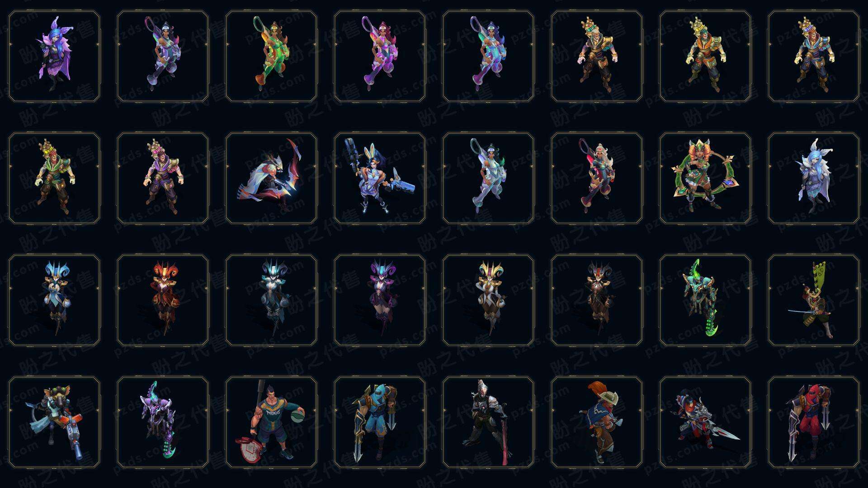This screenshot has width=868, height=488.
Task: Select the red ninja with dual blades
Action: [814, 422]
